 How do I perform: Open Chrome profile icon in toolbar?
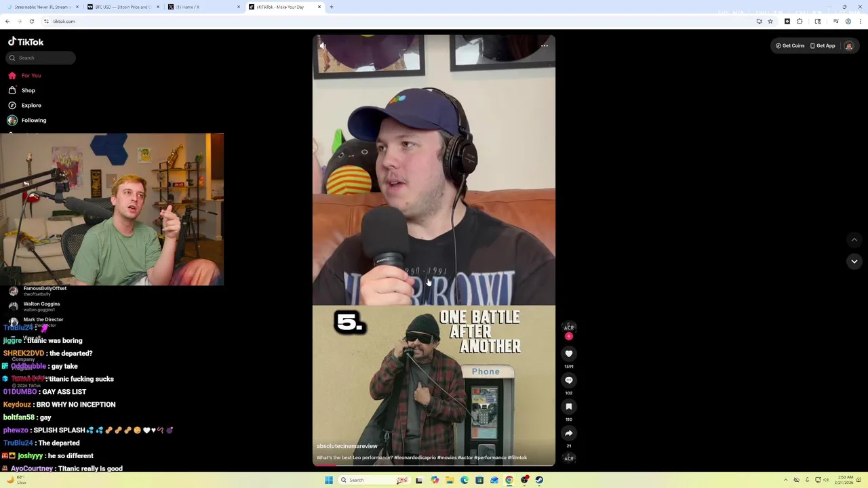(x=848, y=21)
